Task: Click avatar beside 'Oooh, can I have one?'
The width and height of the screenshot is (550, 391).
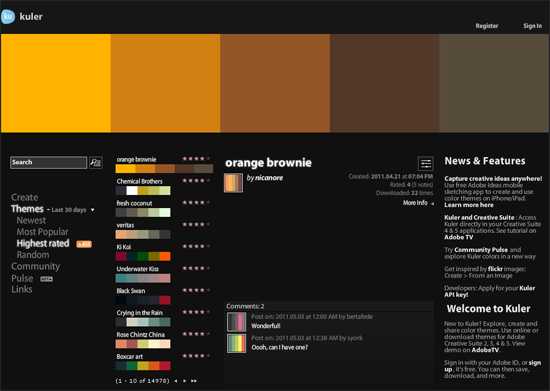Action: [237, 343]
